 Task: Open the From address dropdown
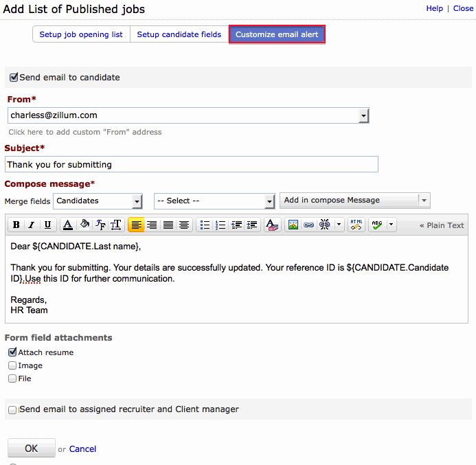click(x=363, y=115)
